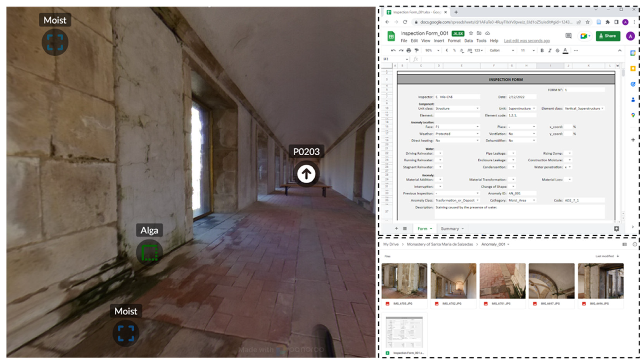Open the text color picker
644x364 pixels.
click(565, 50)
